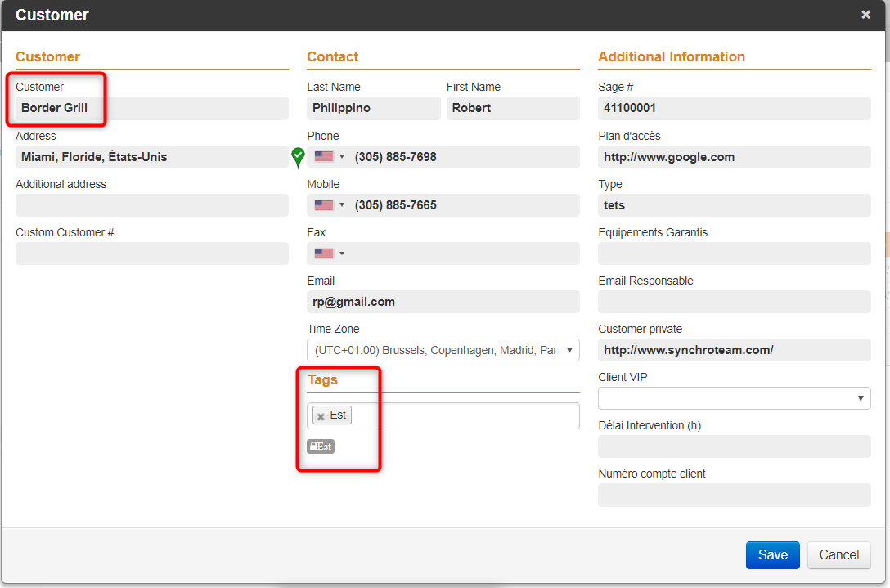Click the Additional Information section heading

(x=672, y=56)
